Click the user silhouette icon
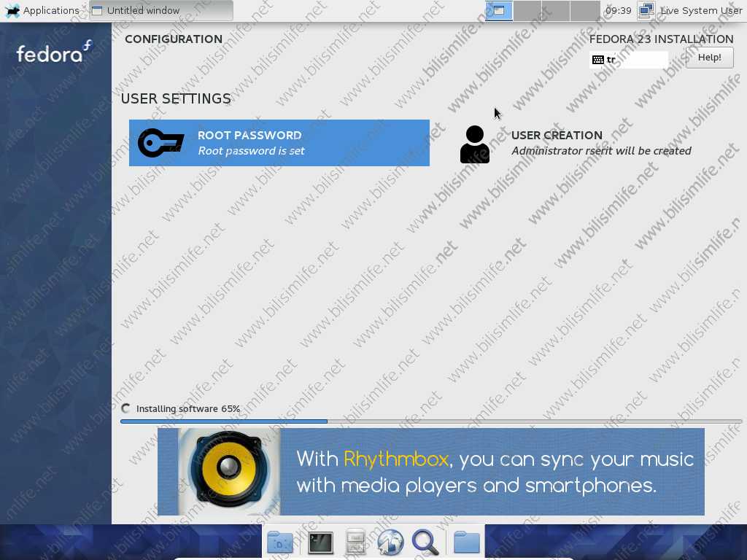 474,144
